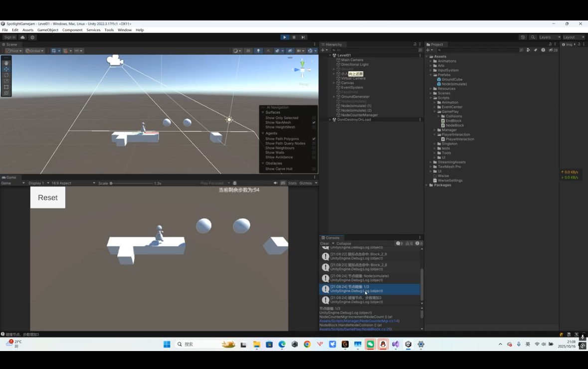Viewport: 588px width, 369px height.
Task: Click the orientation gizmo in Scene view
Action: pos(302,70)
